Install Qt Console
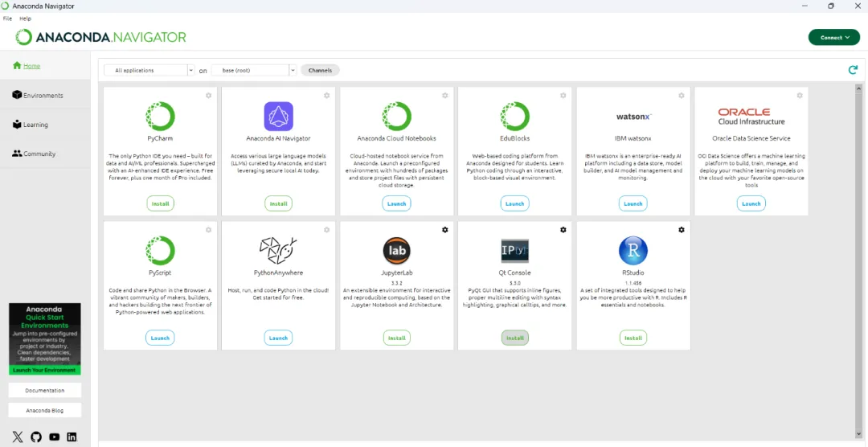The width and height of the screenshot is (868, 447). point(515,338)
